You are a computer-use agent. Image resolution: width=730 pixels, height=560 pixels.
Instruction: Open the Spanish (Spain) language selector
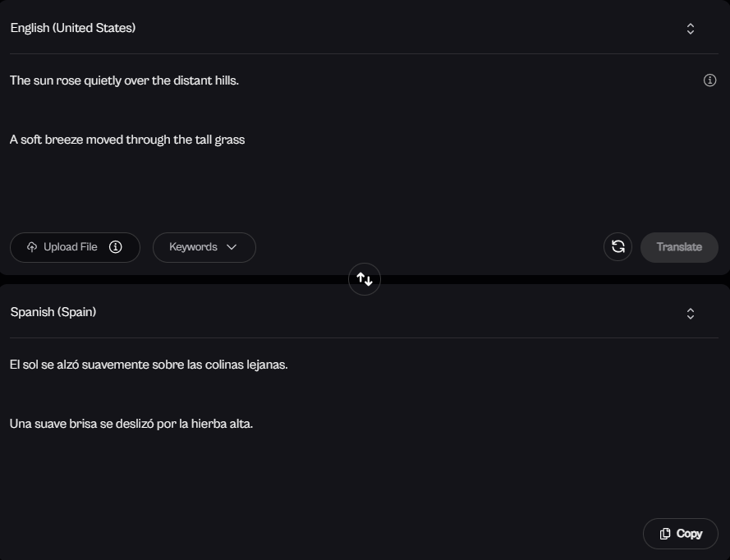click(53, 312)
